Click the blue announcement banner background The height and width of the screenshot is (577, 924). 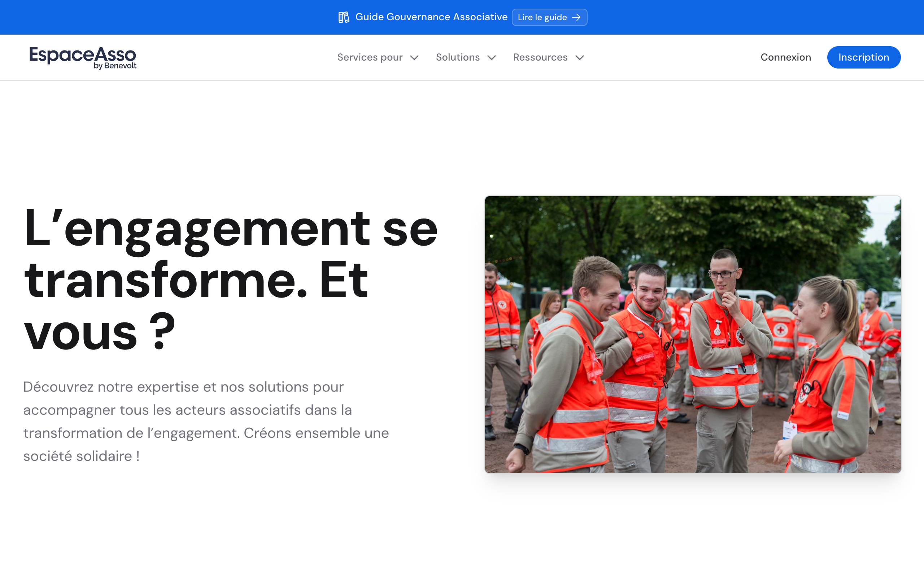pos(153,17)
